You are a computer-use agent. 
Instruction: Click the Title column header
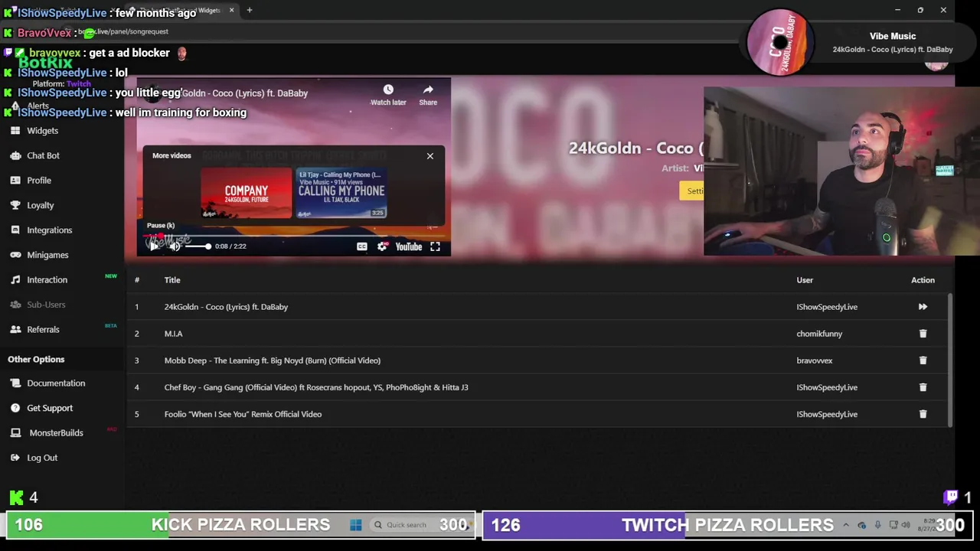coord(172,280)
